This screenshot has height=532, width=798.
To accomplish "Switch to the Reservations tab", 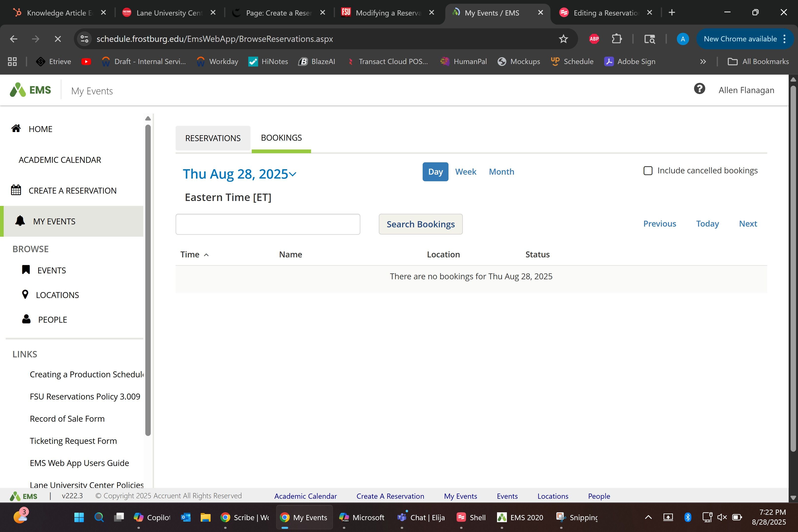I will click(x=213, y=138).
